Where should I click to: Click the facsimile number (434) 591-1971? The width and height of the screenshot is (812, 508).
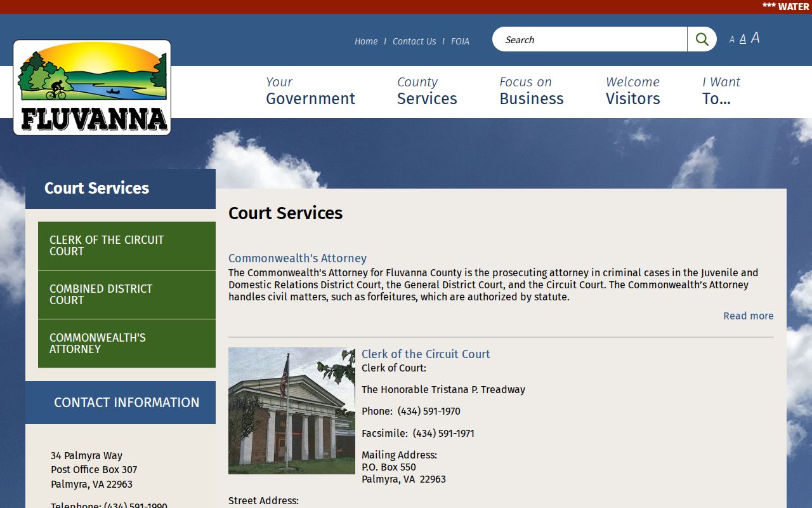(x=443, y=434)
